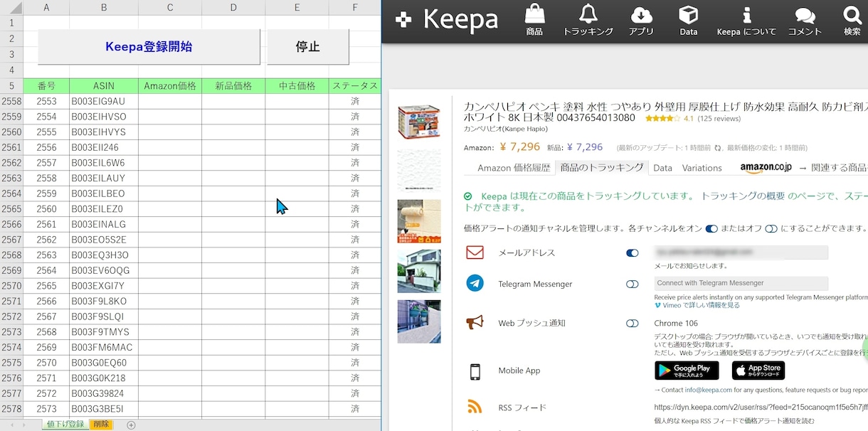Screen dimensions: 868x431
Task: Select cell B003EIG9AU
Action: click(x=104, y=102)
